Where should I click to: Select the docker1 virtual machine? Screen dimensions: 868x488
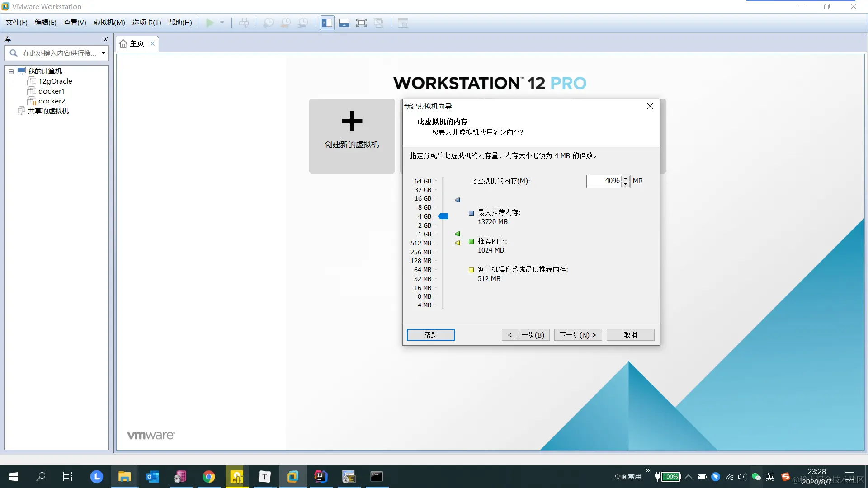(52, 91)
